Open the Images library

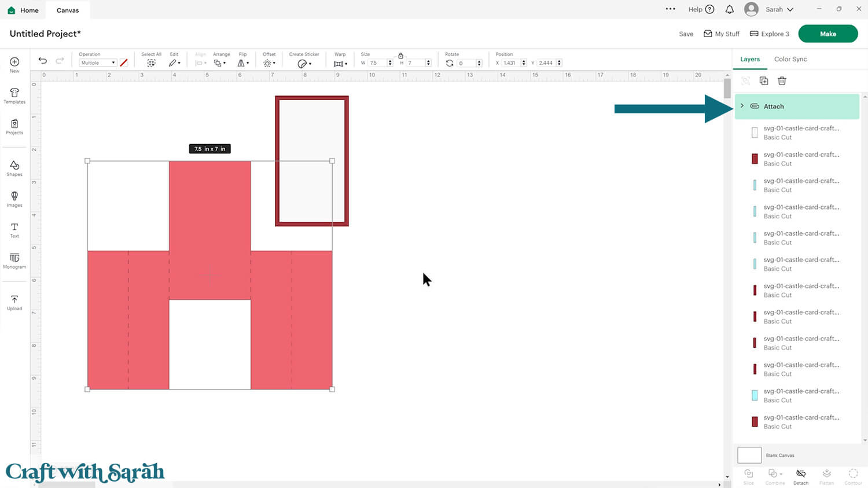[x=14, y=199]
